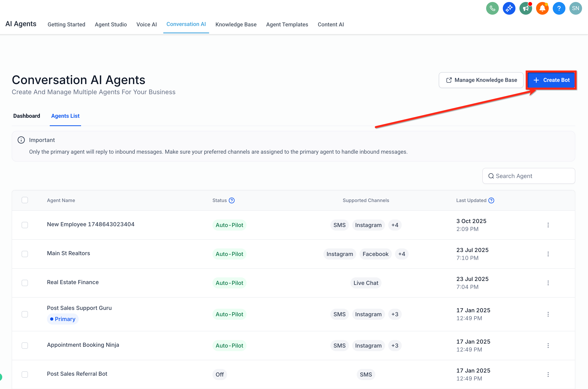
Task: Switch to the Dashboard sub-tab
Action: click(27, 116)
